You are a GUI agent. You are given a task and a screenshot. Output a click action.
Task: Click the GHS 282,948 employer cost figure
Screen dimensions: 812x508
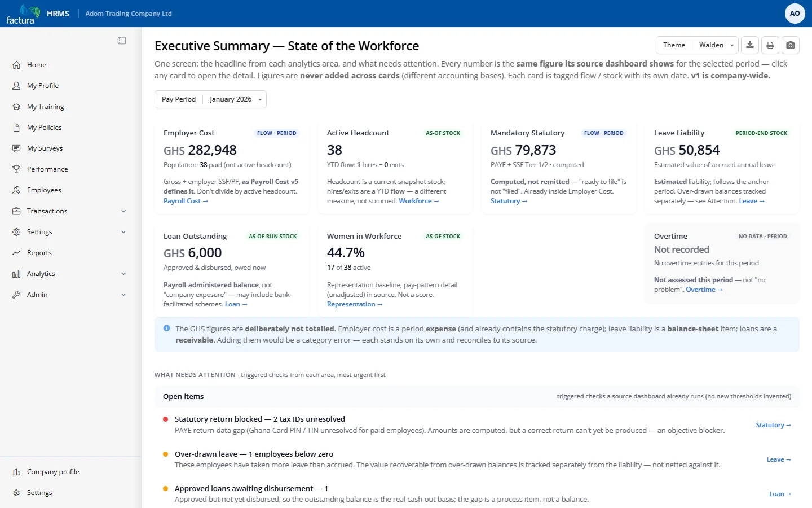pos(200,150)
